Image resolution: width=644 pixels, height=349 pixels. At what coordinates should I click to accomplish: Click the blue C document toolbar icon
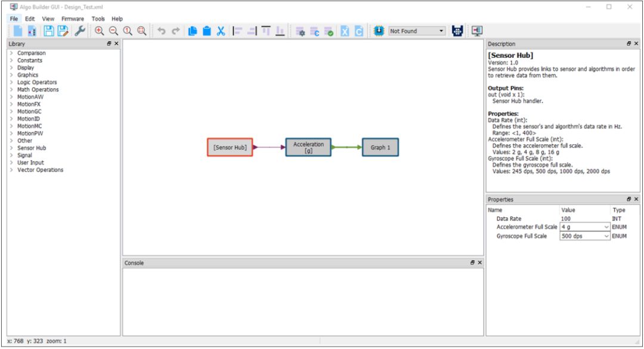point(359,31)
